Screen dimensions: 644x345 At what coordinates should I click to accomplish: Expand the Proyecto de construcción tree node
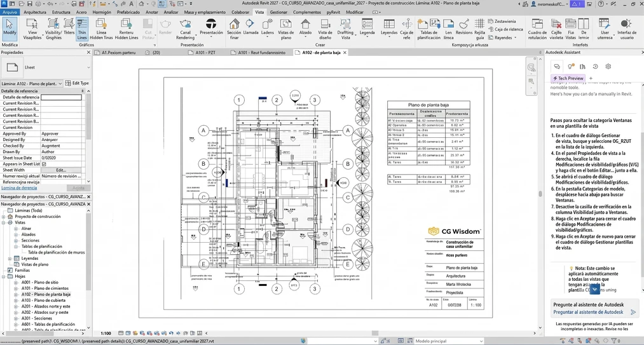[4, 217]
